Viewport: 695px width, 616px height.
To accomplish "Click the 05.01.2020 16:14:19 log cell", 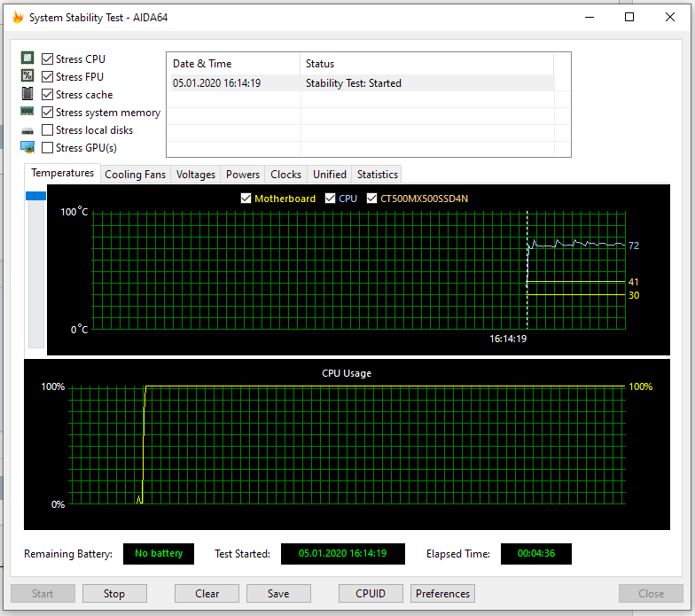I will point(216,83).
